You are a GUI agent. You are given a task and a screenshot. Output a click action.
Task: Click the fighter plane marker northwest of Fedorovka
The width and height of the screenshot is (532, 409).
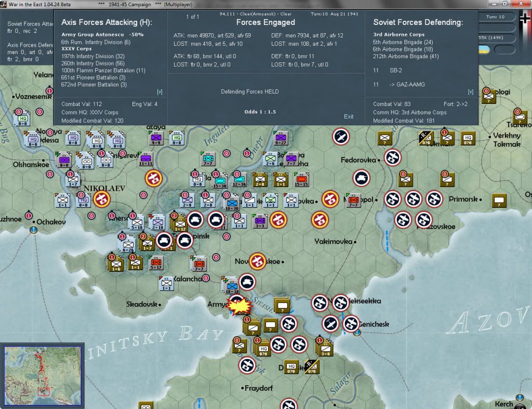(x=341, y=137)
